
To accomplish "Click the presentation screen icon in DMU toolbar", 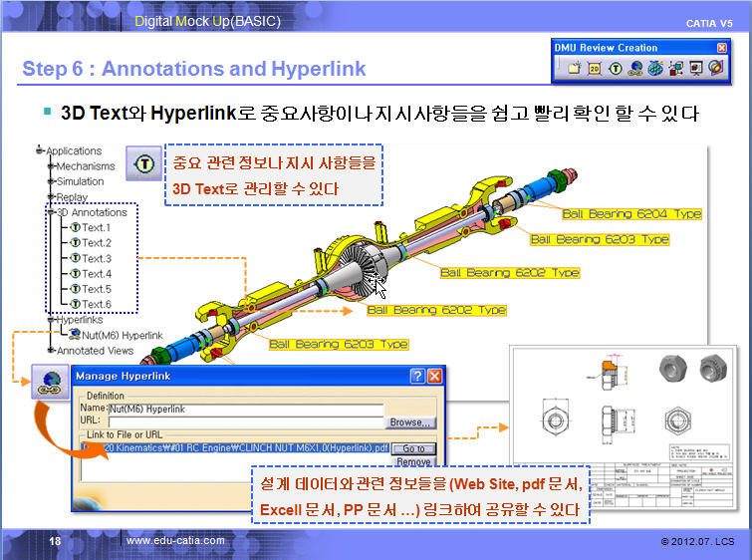I will 695,68.
